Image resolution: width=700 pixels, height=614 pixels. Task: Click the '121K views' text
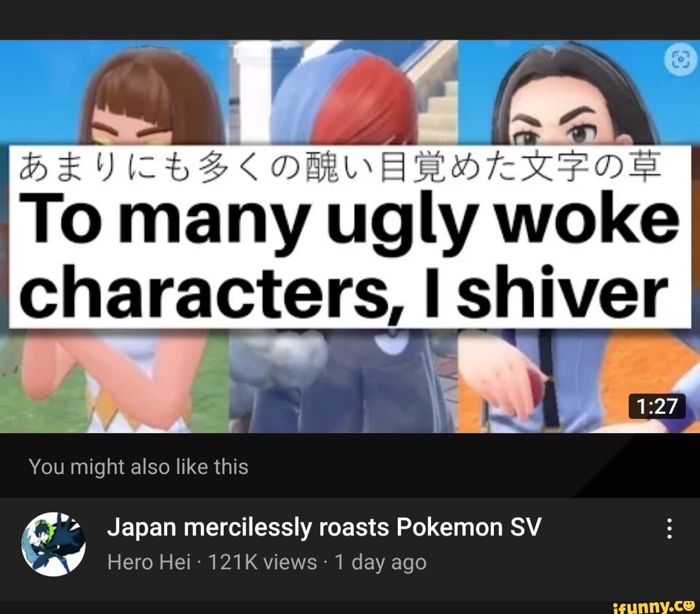click(x=262, y=561)
